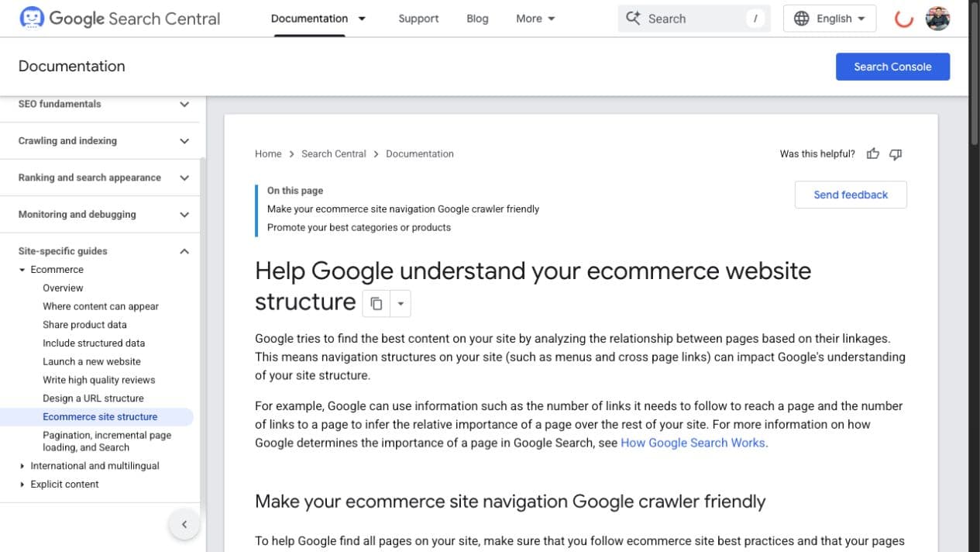Viewport: 980px width, 552px height.
Task: Open the English language dropdown
Action: pos(830,19)
